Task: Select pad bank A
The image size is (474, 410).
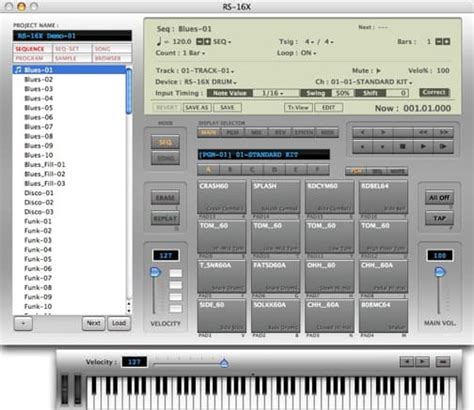Action: coord(208,170)
